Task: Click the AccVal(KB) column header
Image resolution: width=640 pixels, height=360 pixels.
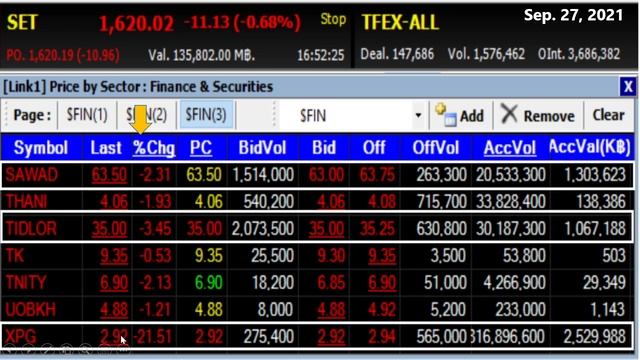Action: [x=590, y=147]
